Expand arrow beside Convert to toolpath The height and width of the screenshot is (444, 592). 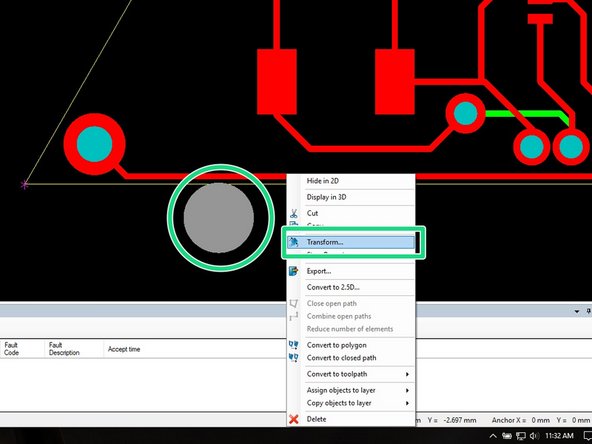tap(407, 374)
